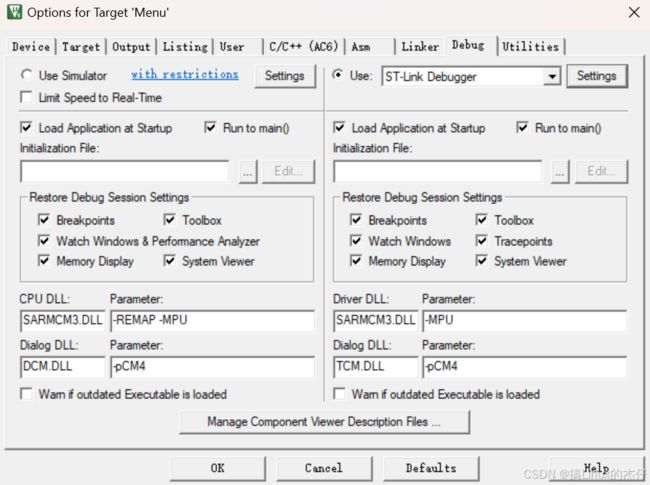Close the Options for Target dialog
Screen dimensions: 650x485
(634, 12)
